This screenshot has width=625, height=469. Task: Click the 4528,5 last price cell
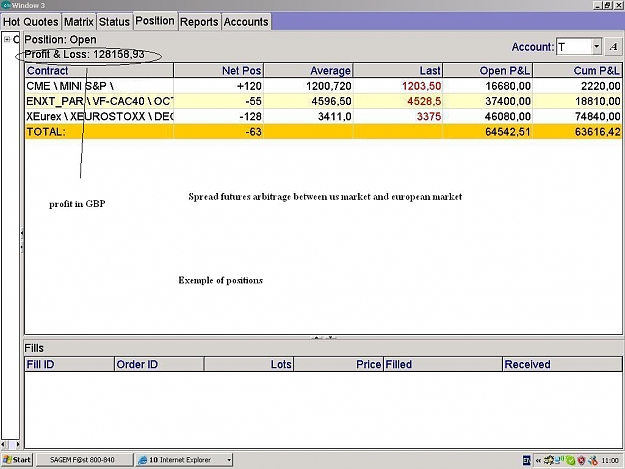click(398, 101)
